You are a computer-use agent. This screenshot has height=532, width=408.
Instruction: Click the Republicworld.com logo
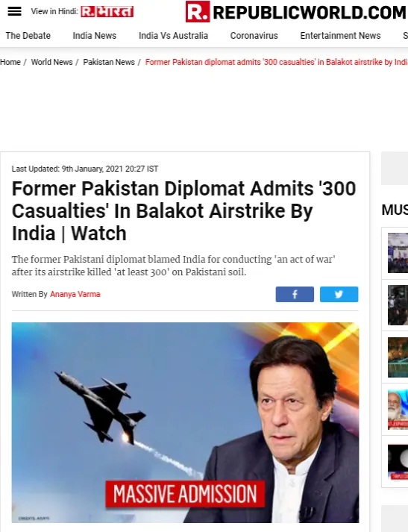tap(295, 12)
